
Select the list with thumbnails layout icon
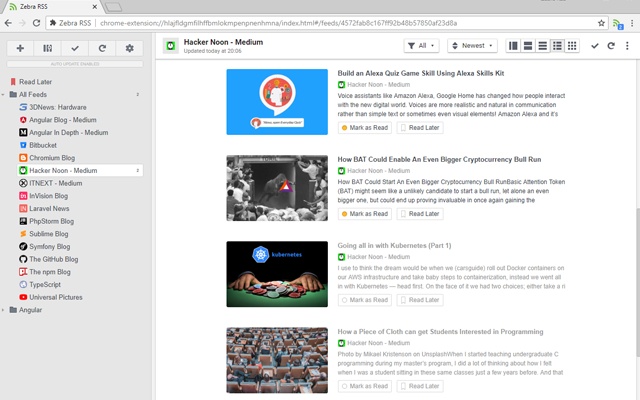point(557,46)
